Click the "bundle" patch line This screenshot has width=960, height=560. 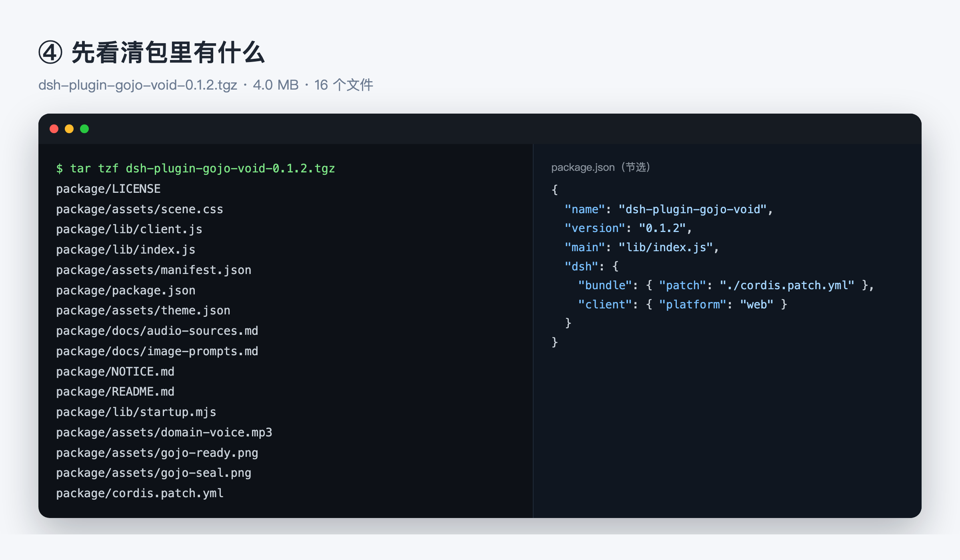click(726, 285)
